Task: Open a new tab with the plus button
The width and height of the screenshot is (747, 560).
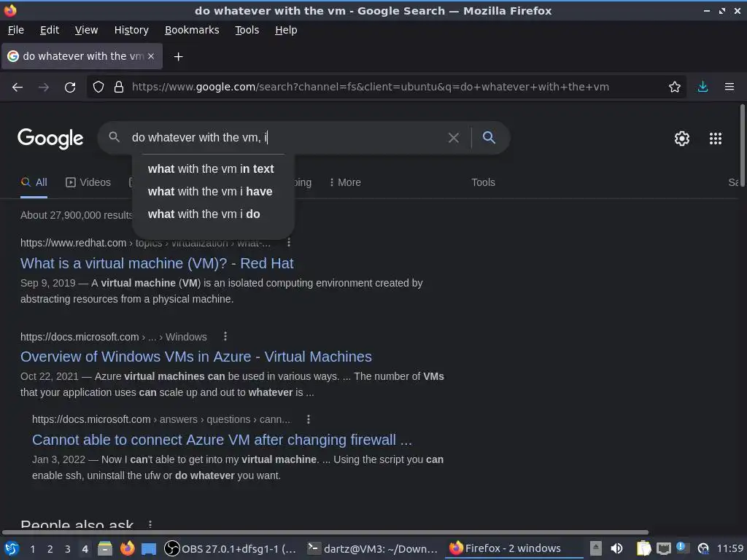Action: point(178,57)
